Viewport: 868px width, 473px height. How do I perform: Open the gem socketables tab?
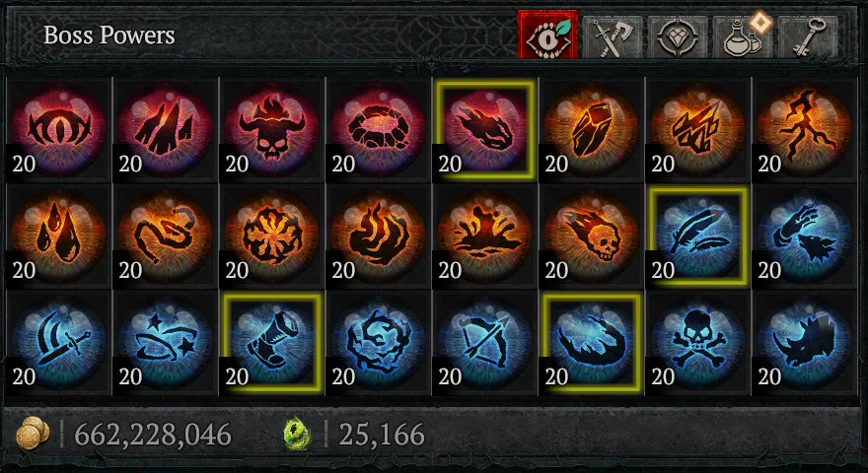pyautogui.click(x=677, y=37)
